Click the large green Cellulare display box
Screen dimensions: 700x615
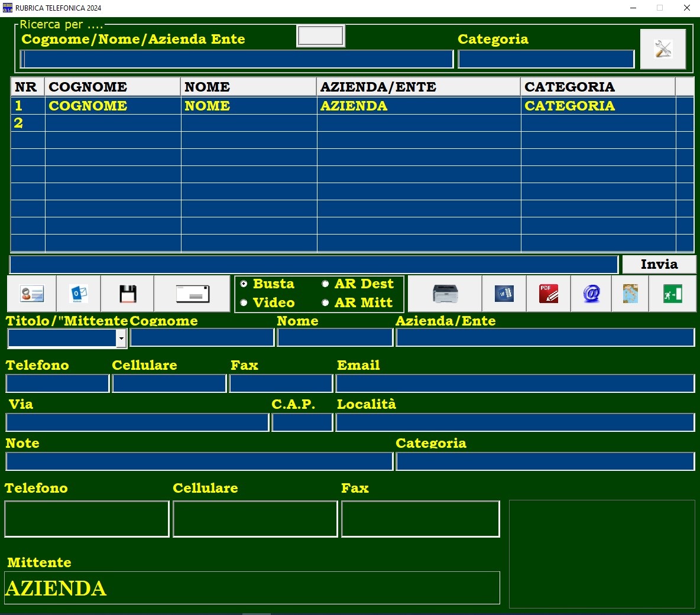click(x=255, y=519)
